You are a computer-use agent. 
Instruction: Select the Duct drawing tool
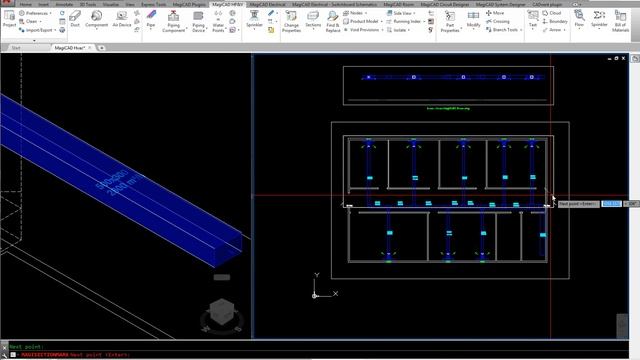tap(75, 19)
